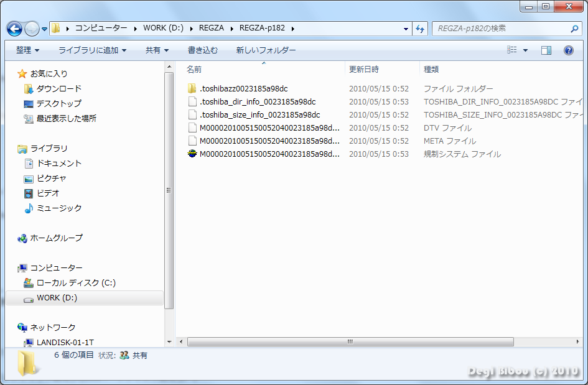The width and height of the screenshot is (588, 385).
Task: Open ローカル ディスク (C:) drive
Action: 76,282
